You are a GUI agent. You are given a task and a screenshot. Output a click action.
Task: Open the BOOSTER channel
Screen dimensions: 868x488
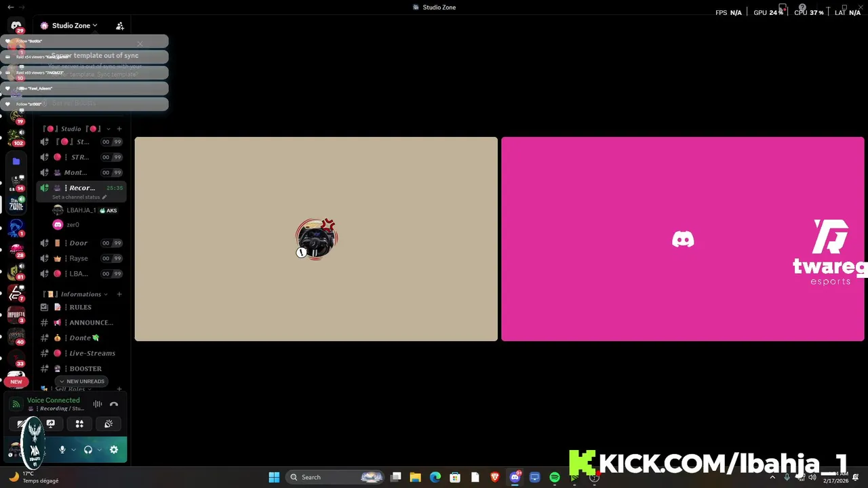81,369
